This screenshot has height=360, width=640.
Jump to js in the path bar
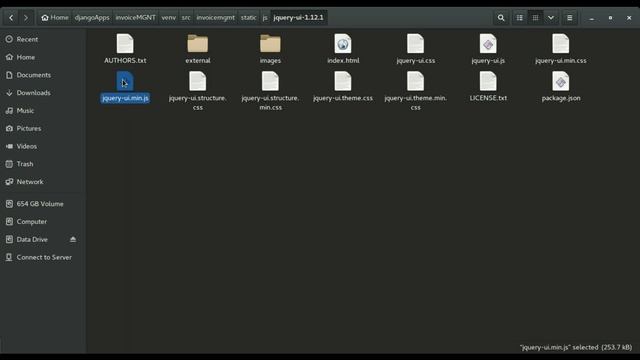click(x=265, y=18)
